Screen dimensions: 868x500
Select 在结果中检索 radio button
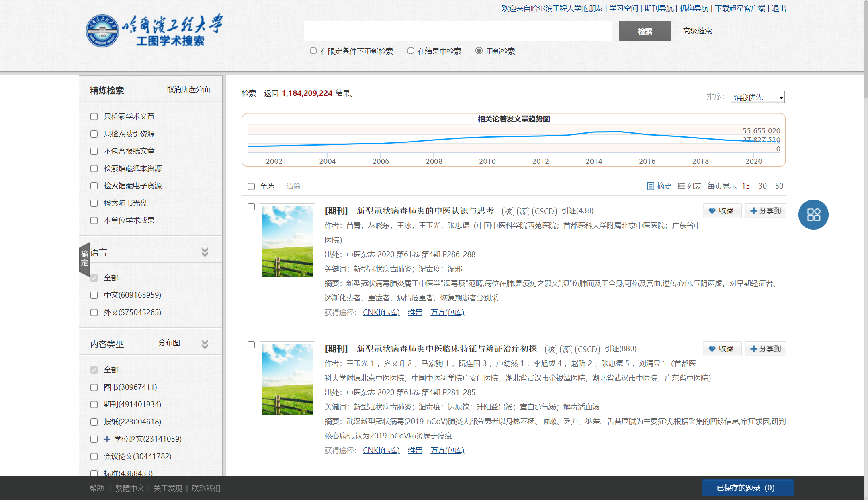(x=410, y=51)
